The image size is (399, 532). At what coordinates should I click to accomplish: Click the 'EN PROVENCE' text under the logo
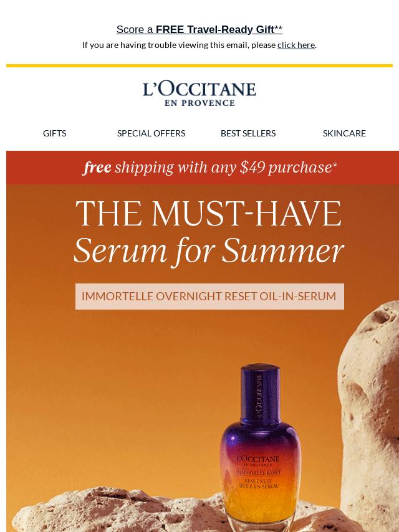coord(199,103)
